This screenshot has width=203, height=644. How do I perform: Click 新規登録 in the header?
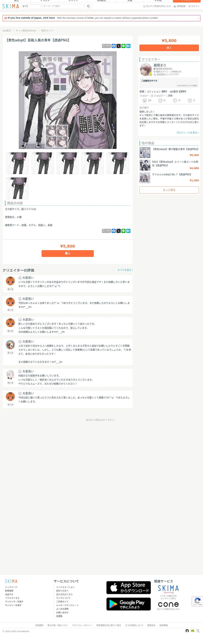(x=179, y=6)
